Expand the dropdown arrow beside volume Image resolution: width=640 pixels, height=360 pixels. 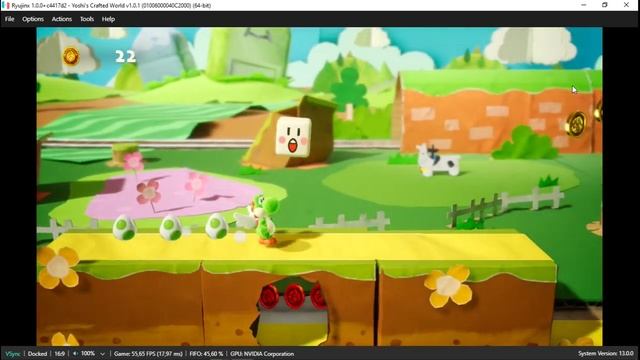pyautogui.click(x=102, y=354)
